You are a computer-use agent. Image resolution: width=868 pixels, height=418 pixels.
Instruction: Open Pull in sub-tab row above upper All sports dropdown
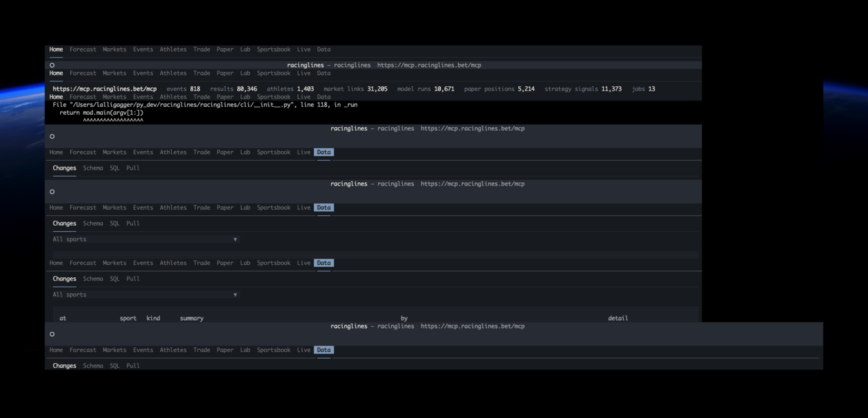click(133, 223)
